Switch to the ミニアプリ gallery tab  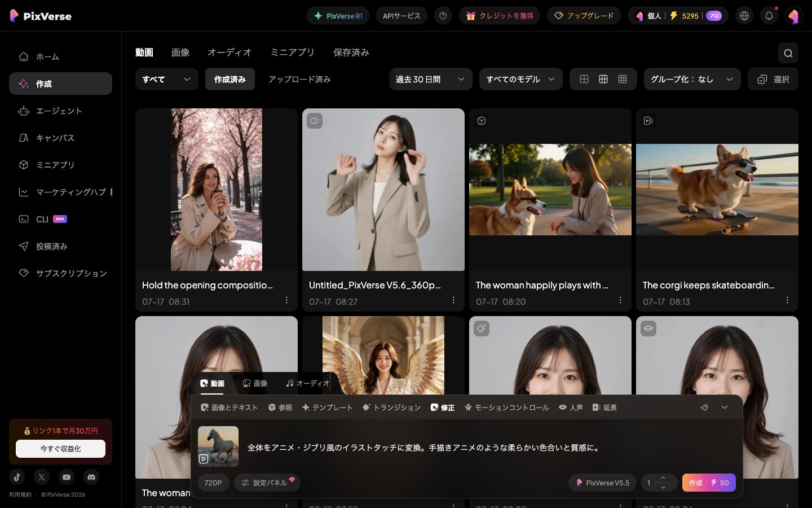click(292, 52)
